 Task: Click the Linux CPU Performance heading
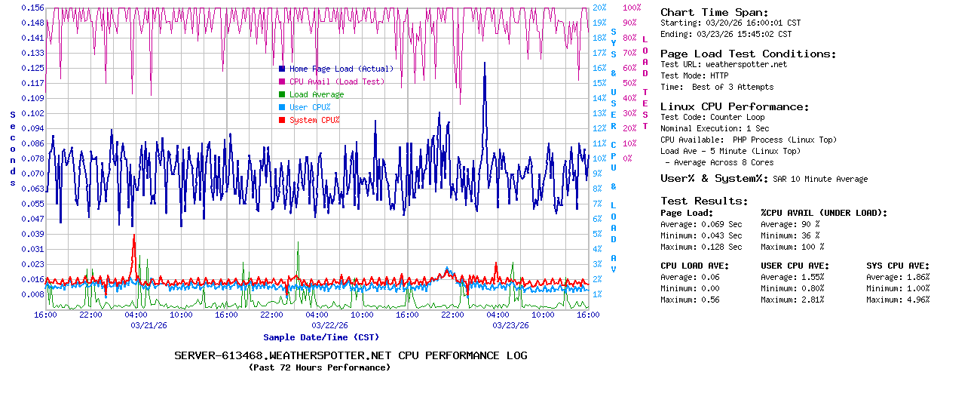734,106
